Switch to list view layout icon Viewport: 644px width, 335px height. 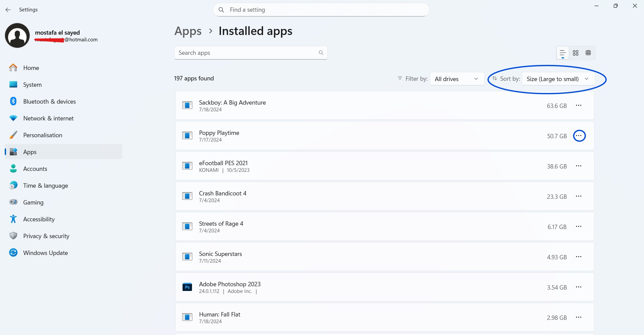click(562, 53)
